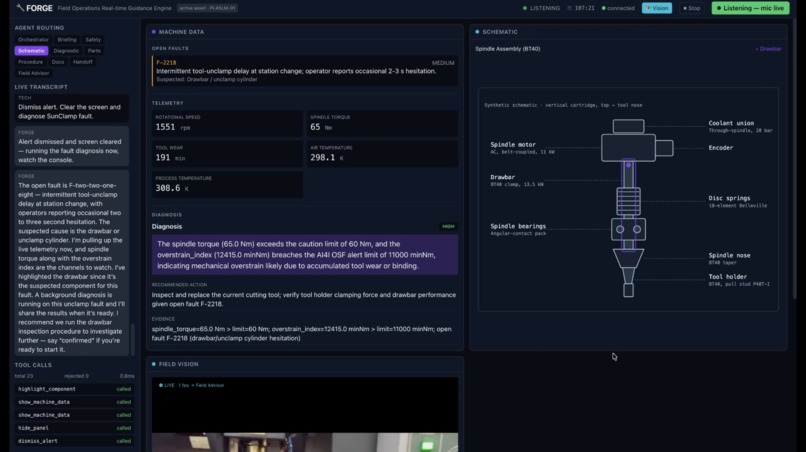
Task: Click the Spindle Assembly (BT40) title
Action: pyautogui.click(x=507, y=49)
